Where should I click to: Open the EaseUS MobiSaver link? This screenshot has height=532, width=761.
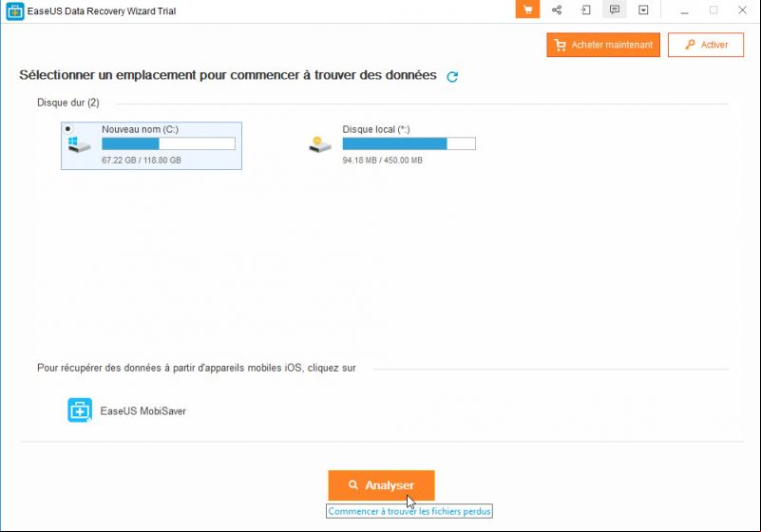tap(143, 411)
